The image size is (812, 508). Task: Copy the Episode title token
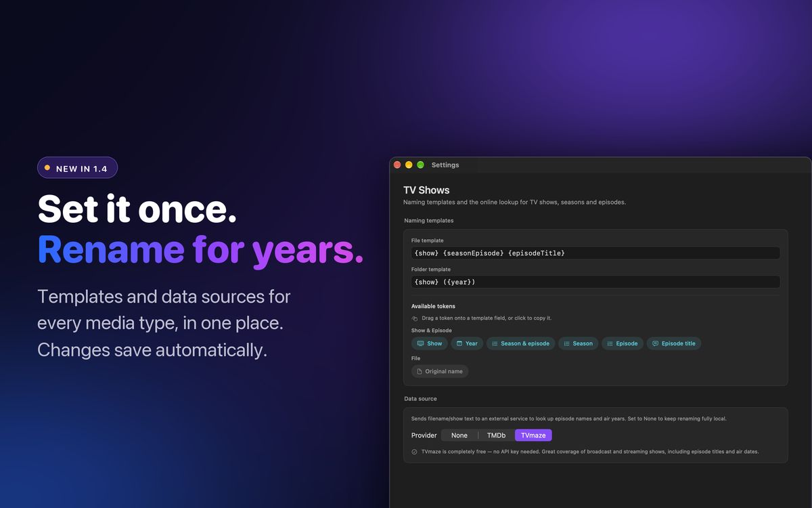click(x=674, y=343)
